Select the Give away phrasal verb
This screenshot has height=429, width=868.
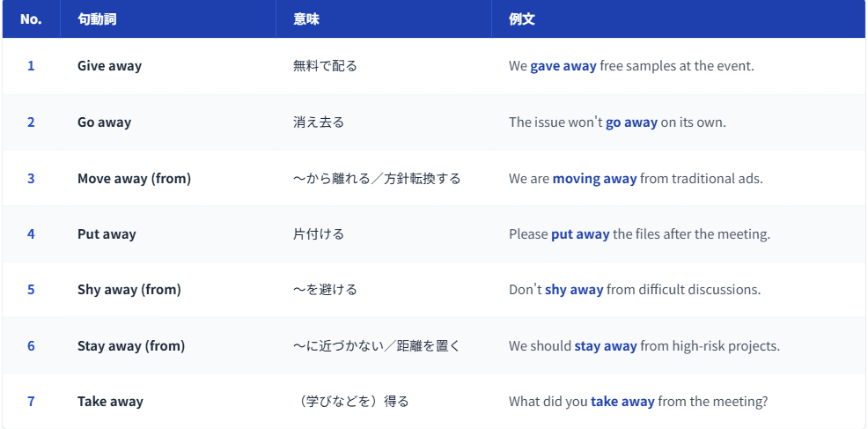109,66
